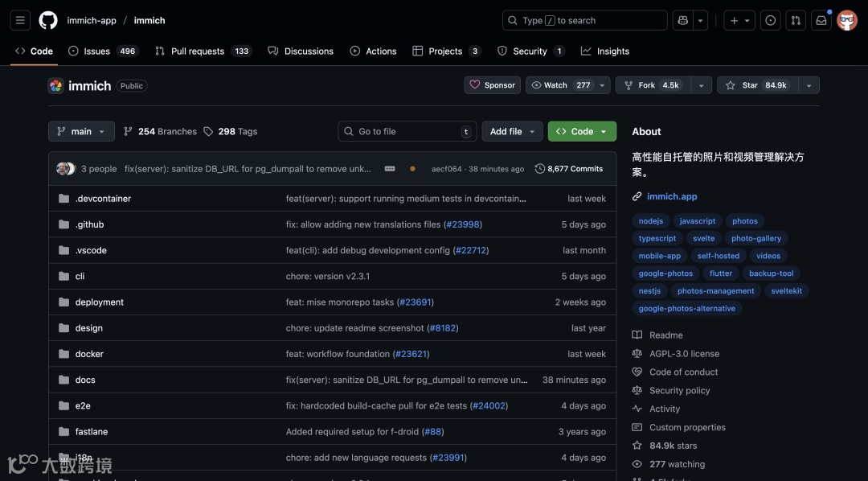Image resolution: width=868 pixels, height=481 pixels.
Task: Click the link icon beside immich.app
Action: 637,197
